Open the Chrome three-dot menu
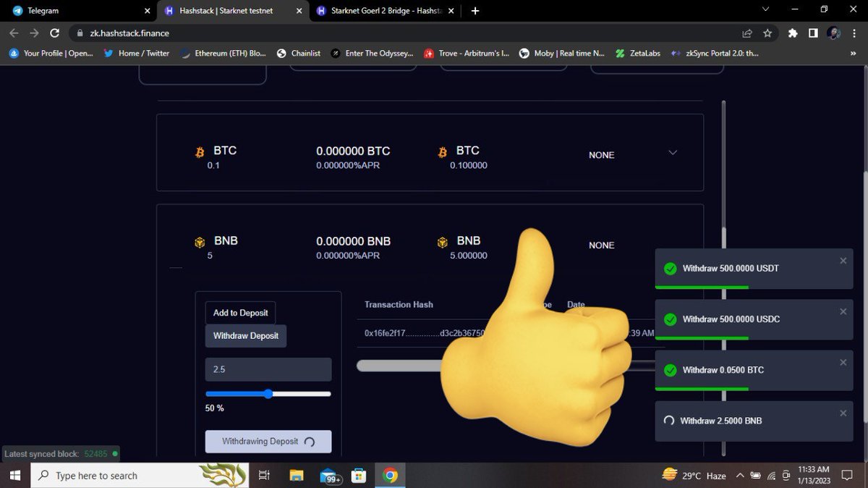The height and width of the screenshot is (488, 868). point(854,33)
